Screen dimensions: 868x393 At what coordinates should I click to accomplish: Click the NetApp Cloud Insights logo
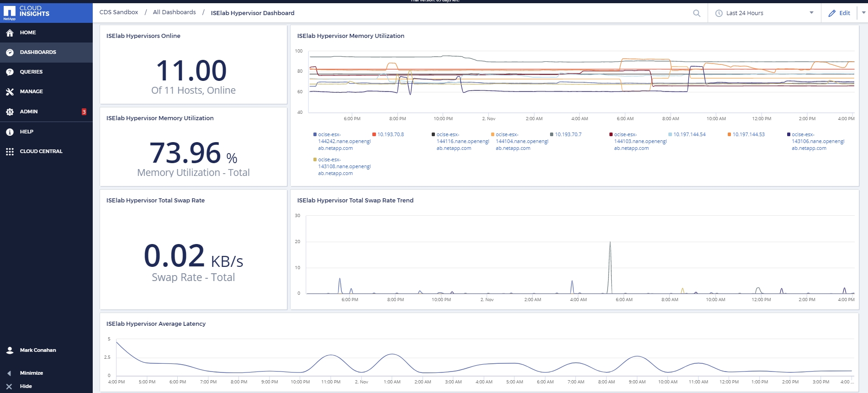tap(26, 12)
